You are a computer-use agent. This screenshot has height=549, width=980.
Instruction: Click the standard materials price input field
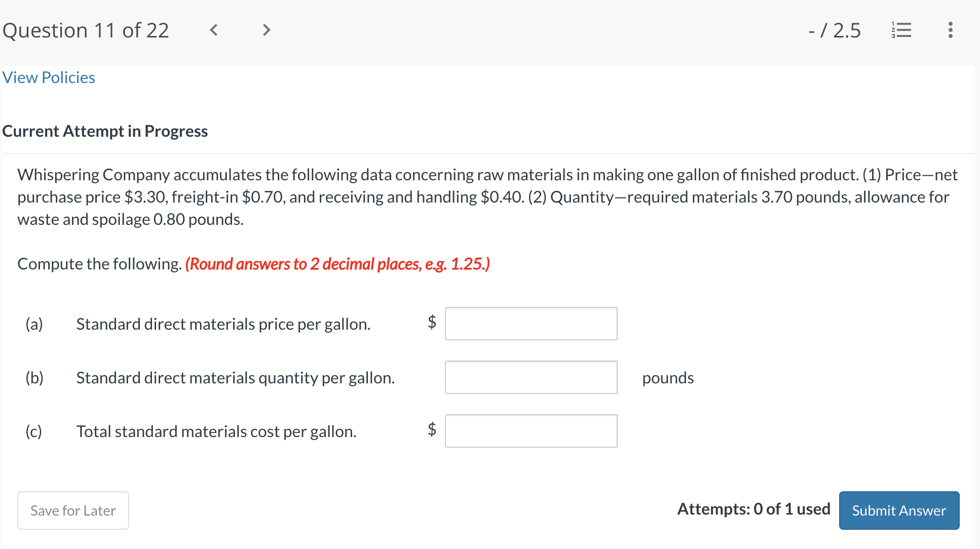tap(531, 324)
